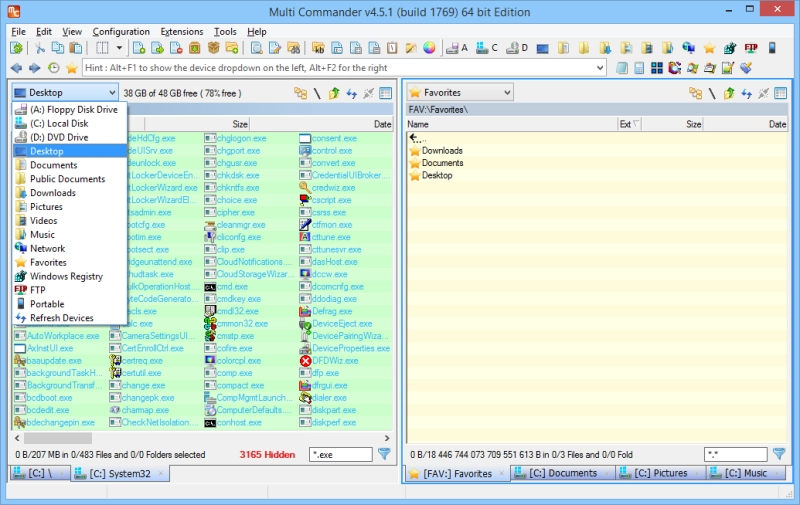
Task: Select (A:) Floppy Disk Drive from device list
Action: (70, 110)
